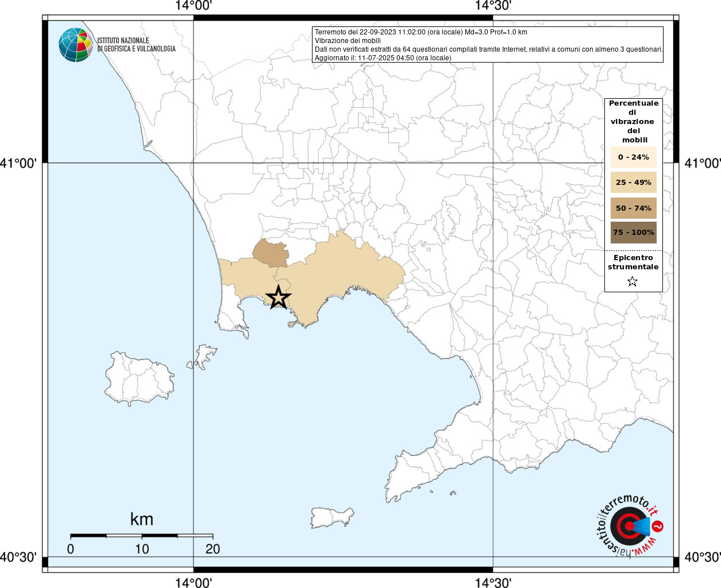Click the km scale bar
This screenshot has height=588, width=721.
(141, 535)
